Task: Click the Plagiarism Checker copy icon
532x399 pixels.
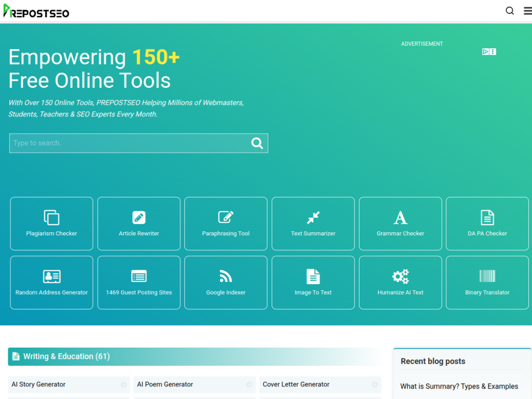Action: click(51, 218)
